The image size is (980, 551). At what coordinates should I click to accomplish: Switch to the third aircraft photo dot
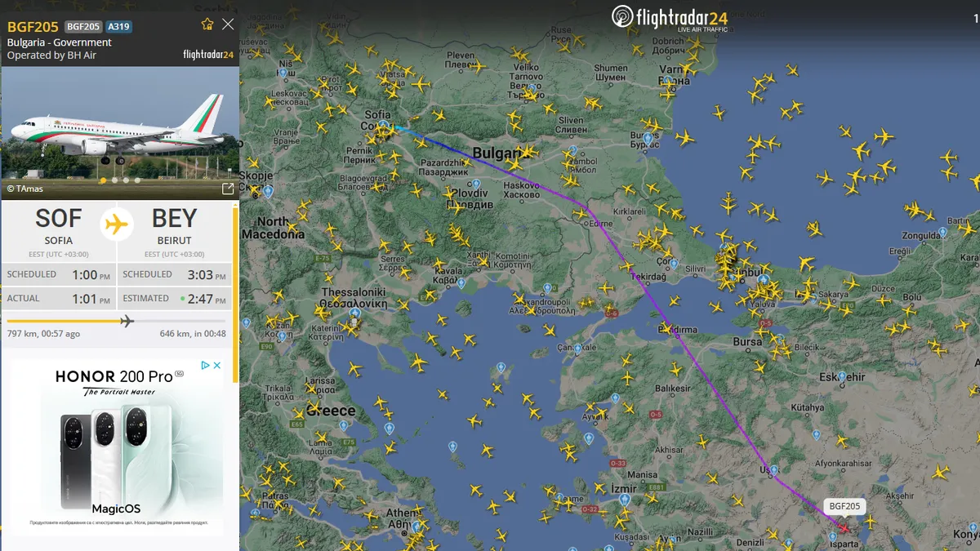(x=126, y=180)
